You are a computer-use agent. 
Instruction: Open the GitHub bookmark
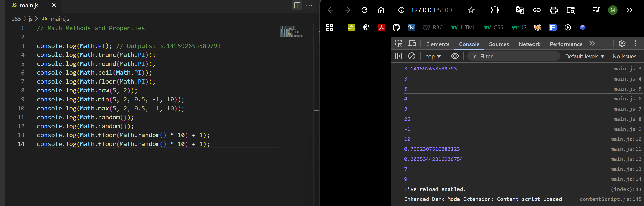[396, 27]
